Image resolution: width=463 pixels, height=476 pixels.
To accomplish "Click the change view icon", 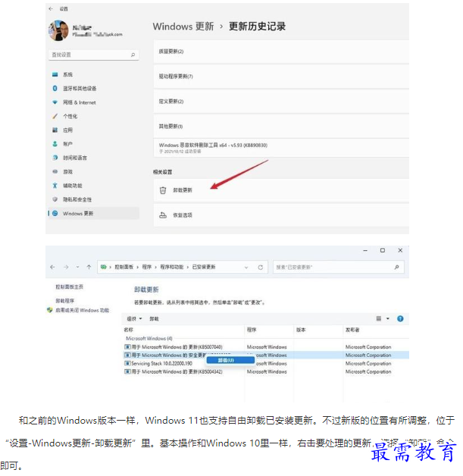I will coord(379,318).
